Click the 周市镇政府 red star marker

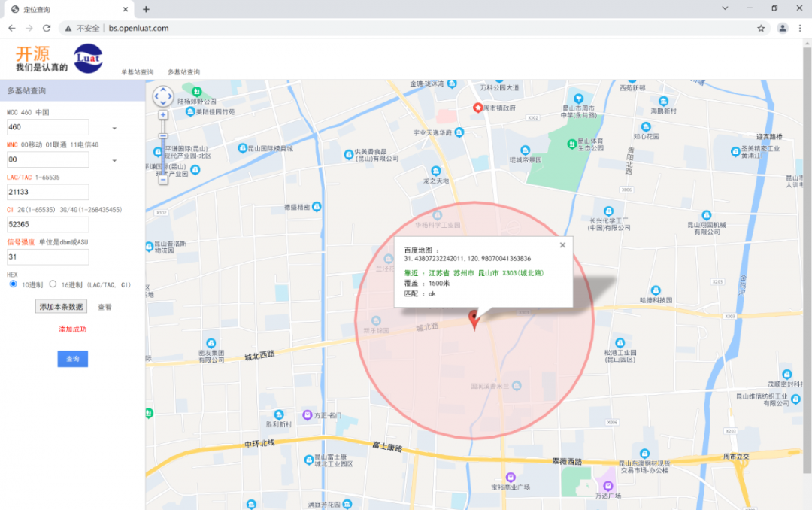pyautogui.click(x=477, y=108)
